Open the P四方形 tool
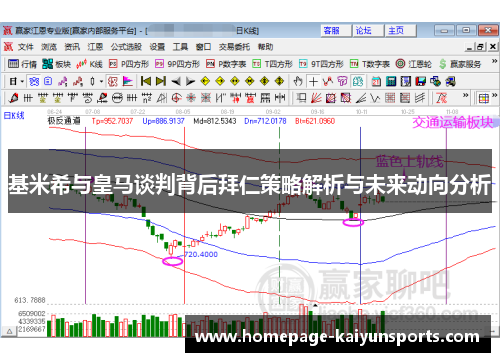This screenshot has width=500, height=362. point(129,64)
